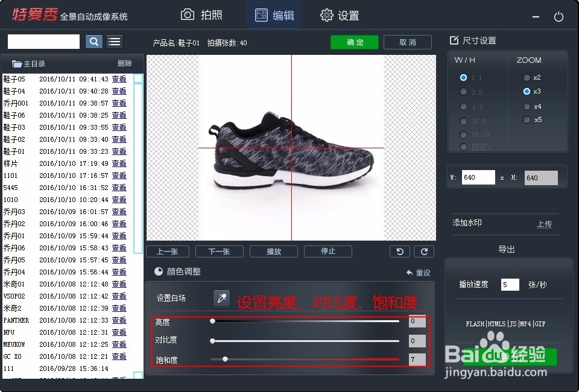Select the 乔丹03 list entry
This screenshot has height=392, width=579.
point(65,212)
